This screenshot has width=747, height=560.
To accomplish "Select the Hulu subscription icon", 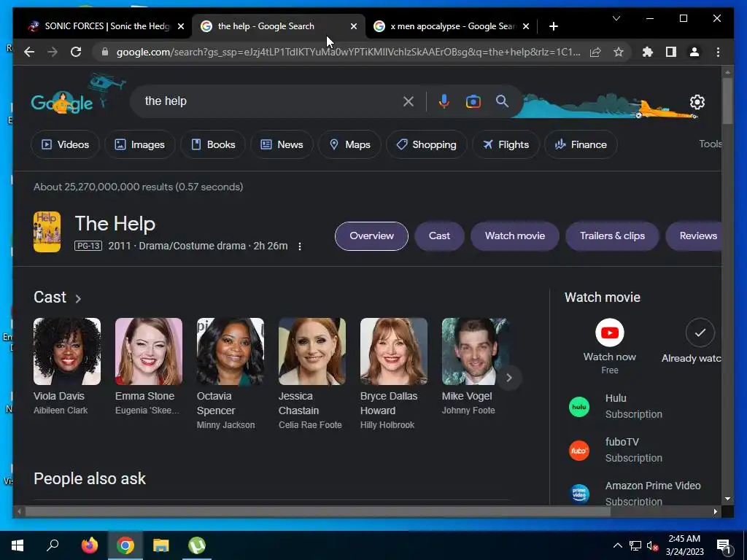I will [579, 407].
